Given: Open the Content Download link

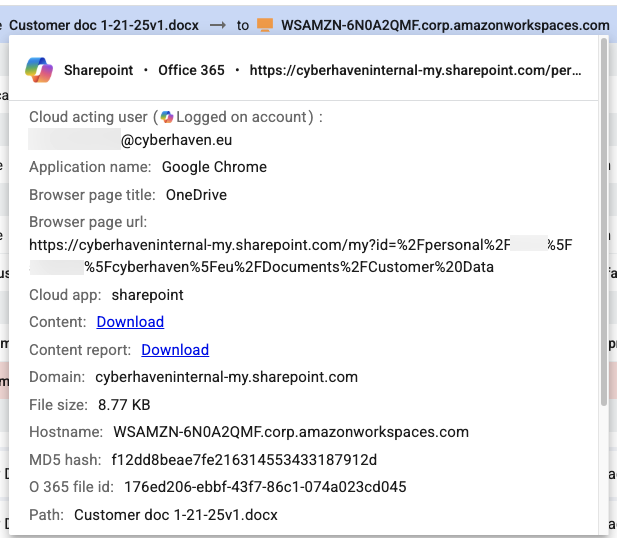Looking at the screenshot, I should click(x=130, y=322).
